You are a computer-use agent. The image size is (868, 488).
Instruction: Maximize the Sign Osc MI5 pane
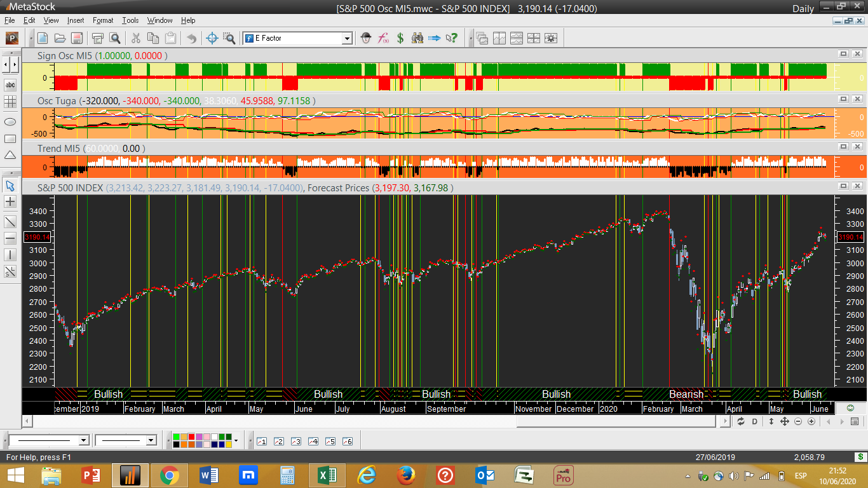click(x=843, y=55)
